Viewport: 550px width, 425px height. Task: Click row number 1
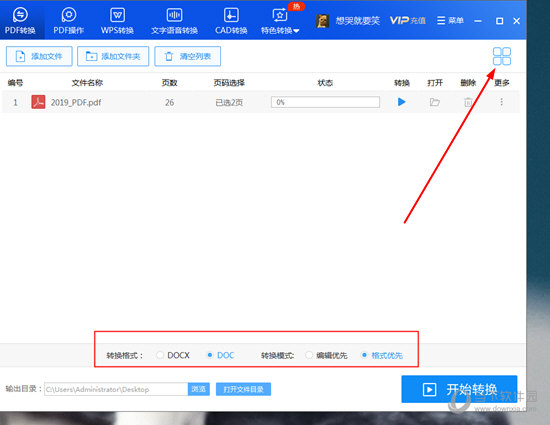click(x=15, y=102)
